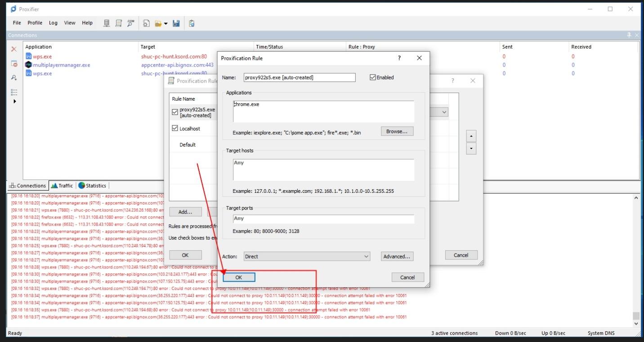This screenshot has width=644, height=342.
Task: Toggle the Enabled checkbox for the rule
Action: click(372, 77)
